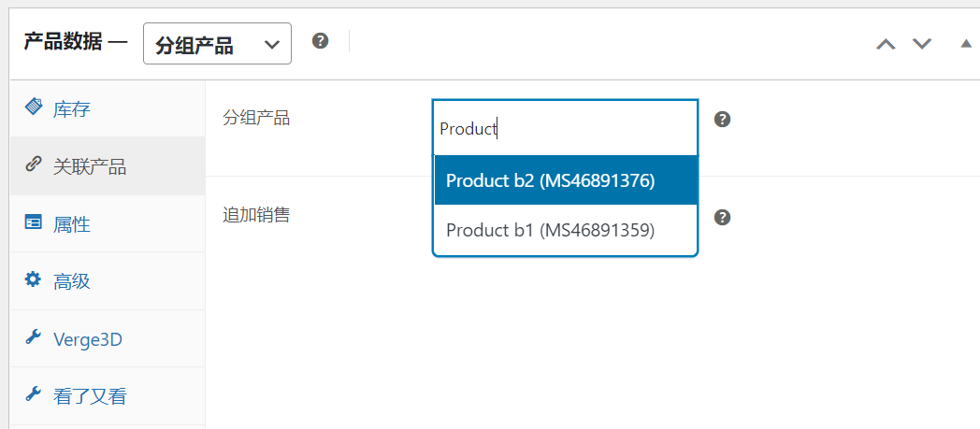
Task: Collapse the 产品数据 panel with triangle toggle
Action: click(x=966, y=43)
